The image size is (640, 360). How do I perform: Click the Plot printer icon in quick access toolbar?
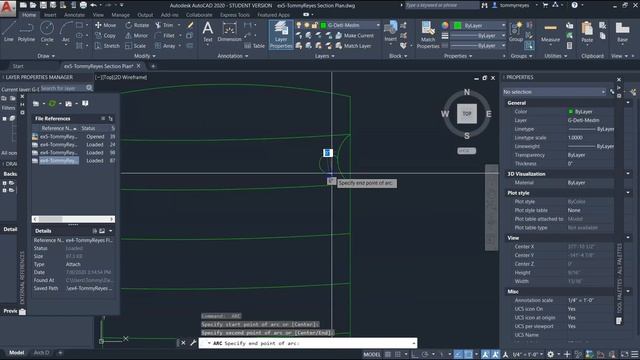(83, 5)
